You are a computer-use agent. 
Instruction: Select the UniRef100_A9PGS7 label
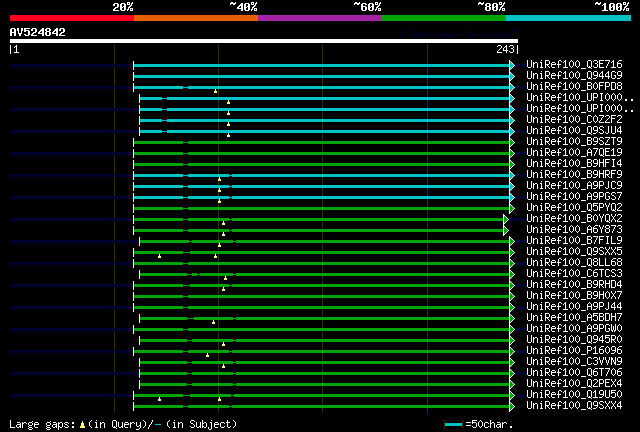click(574, 196)
